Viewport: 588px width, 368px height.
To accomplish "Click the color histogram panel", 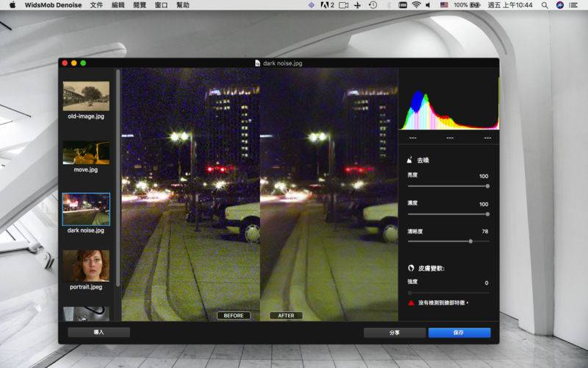I will pyautogui.click(x=449, y=104).
